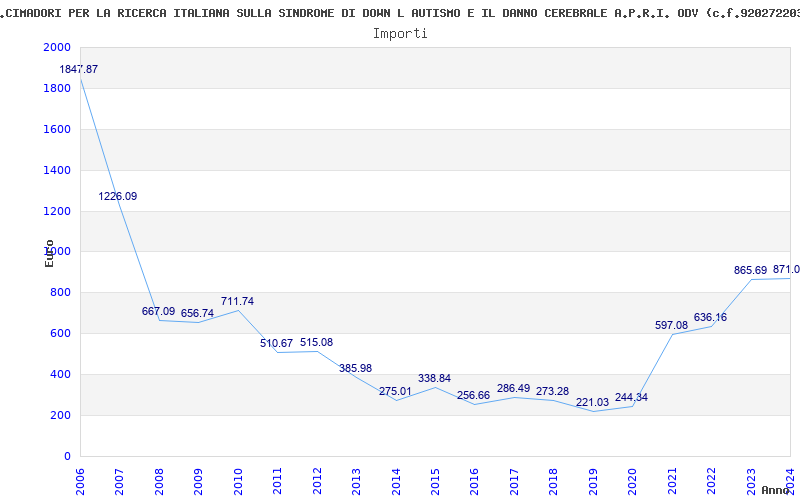Click the 1800 y-axis tick label
The width and height of the screenshot is (800, 500).
57,88
